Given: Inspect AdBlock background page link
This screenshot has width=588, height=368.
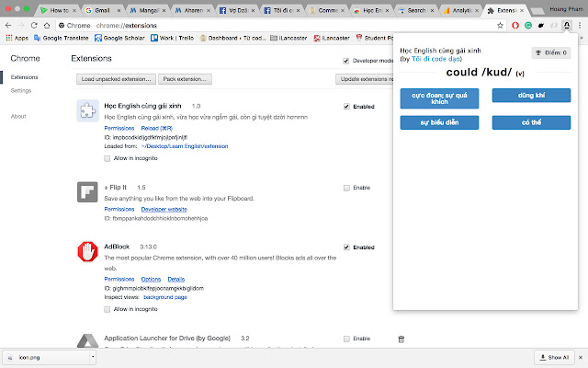Looking at the screenshot, I should click(x=165, y=297).
